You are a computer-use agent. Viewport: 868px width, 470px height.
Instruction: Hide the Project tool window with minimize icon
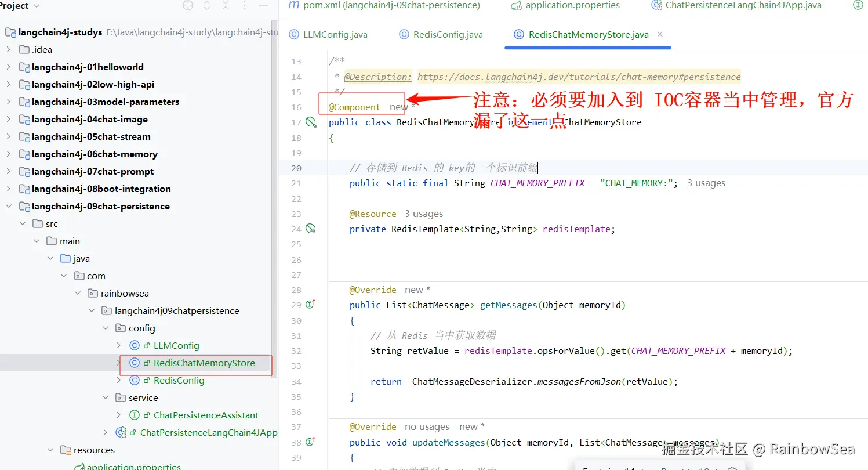click(264, 6)
